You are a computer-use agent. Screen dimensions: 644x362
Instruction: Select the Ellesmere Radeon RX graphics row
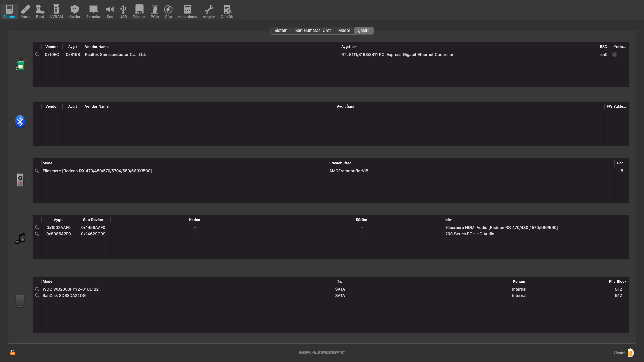click(97, 171)
